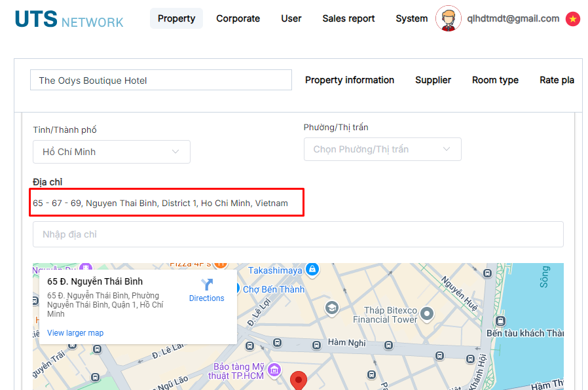588x390 pixels.
Task: Open the Chọn Phường/Thị trấn dropdown
Action: point(382,149)
